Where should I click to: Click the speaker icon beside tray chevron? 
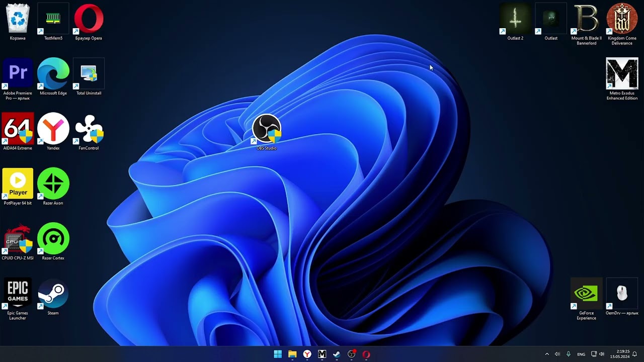click(x=557, y=354)
